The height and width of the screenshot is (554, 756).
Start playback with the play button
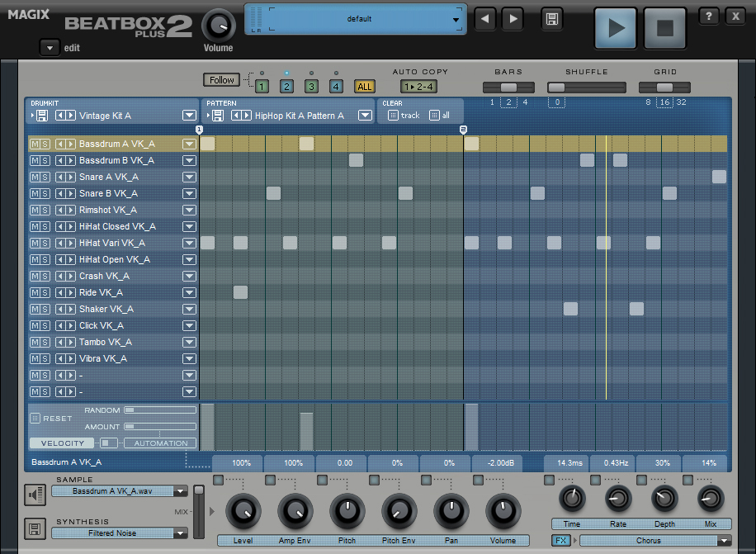(x=615, y=28)
